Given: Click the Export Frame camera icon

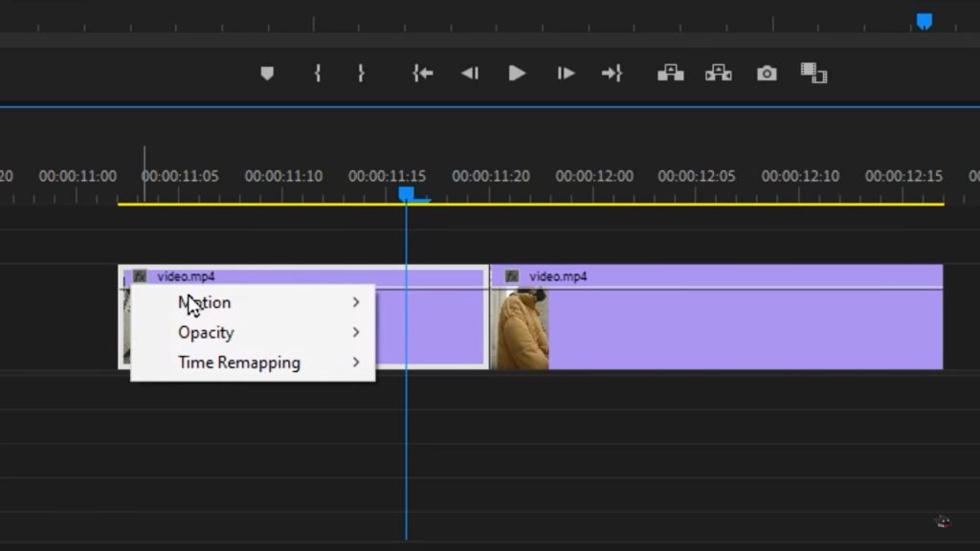Looking at the screenshot, I should (x=766, y=73).
